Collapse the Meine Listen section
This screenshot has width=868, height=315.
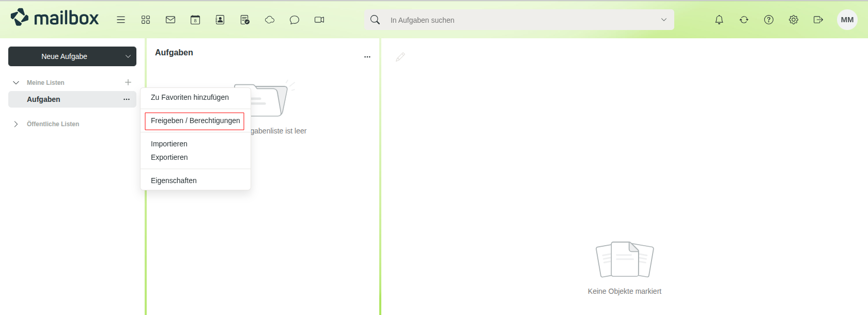pyautogui.click(x=16, y=83)
